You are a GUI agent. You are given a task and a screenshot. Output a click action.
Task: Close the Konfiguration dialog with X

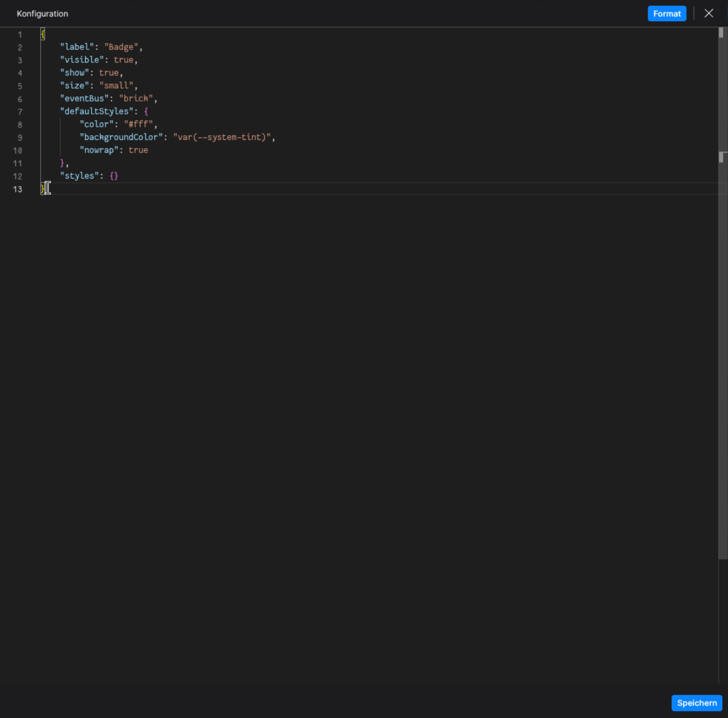[708, 14]
